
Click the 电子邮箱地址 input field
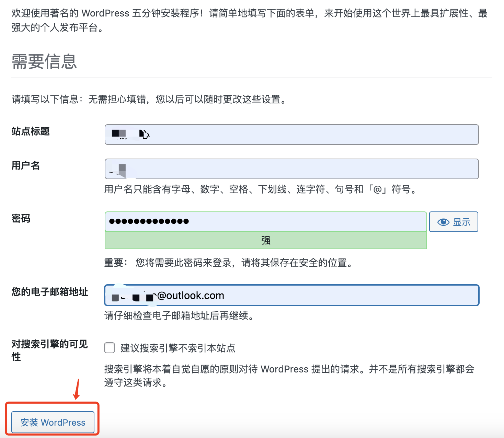291,295
